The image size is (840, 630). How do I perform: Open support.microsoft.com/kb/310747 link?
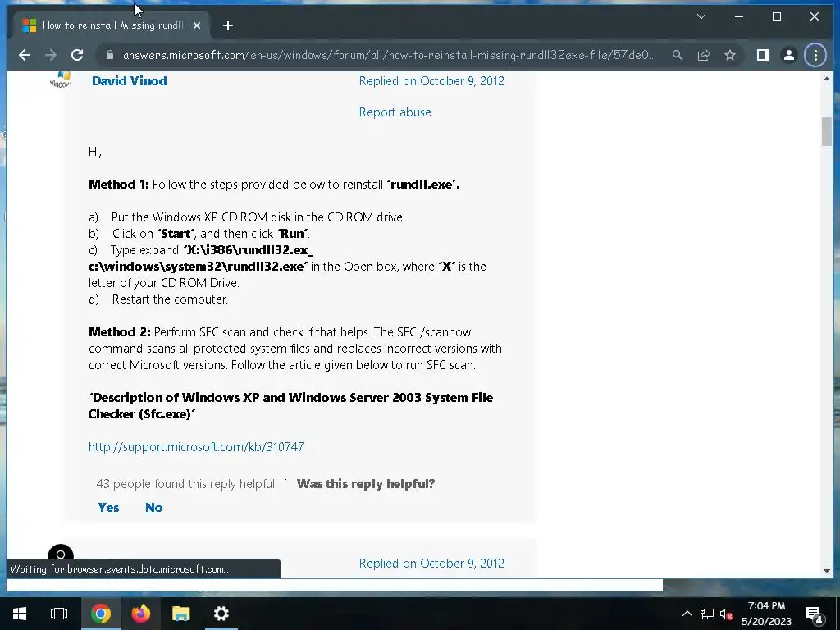coord(196,447)
